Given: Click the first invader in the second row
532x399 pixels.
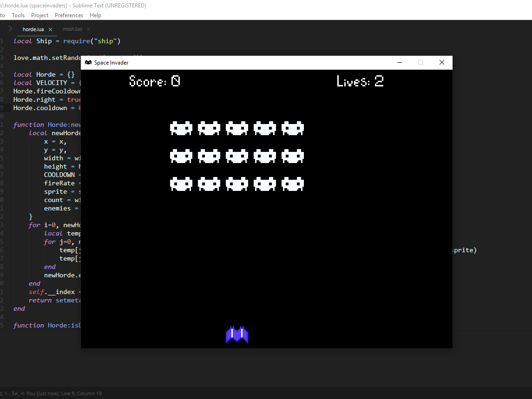Looking at the screenshot, I should click(x=181, y=156).
